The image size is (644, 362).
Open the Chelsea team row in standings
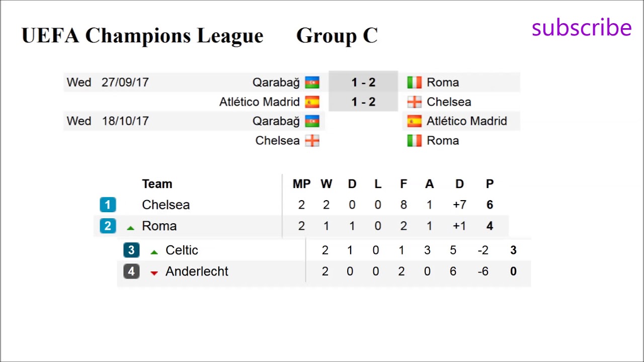166,205
